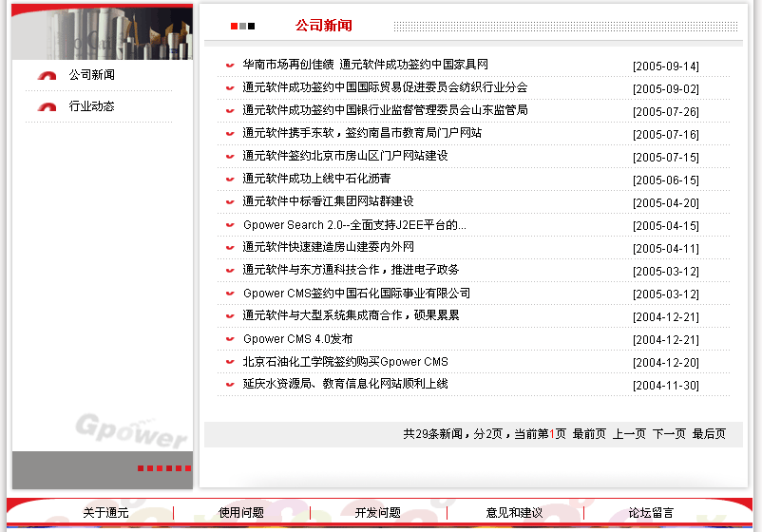Open news 通元软件快速建造房山建委内外网

click(328, 247)
